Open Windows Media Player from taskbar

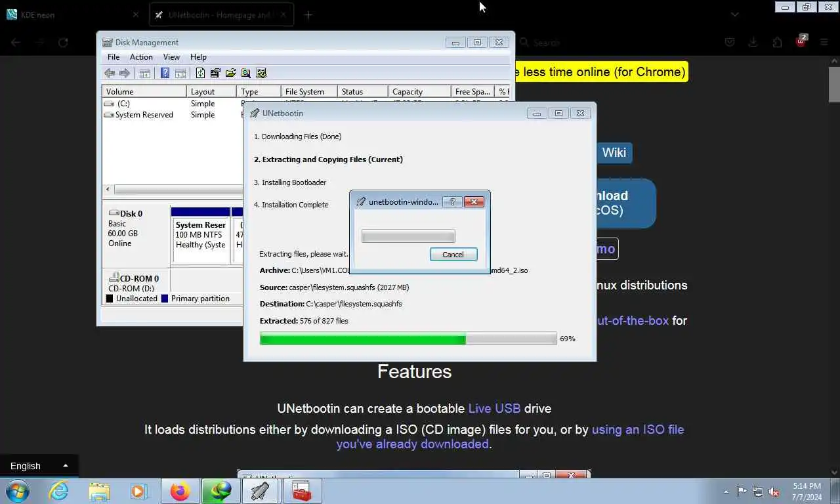tap(138, 491)
